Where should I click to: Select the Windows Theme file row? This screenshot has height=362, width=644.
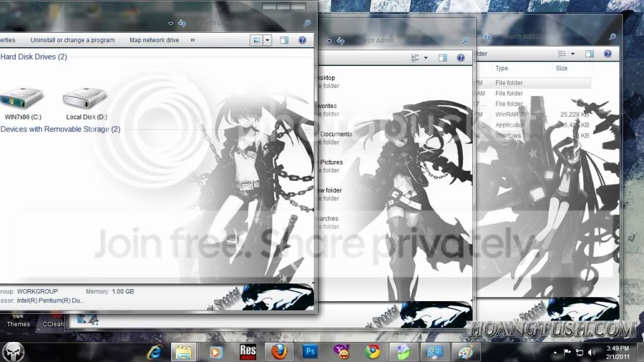point(533,136)
